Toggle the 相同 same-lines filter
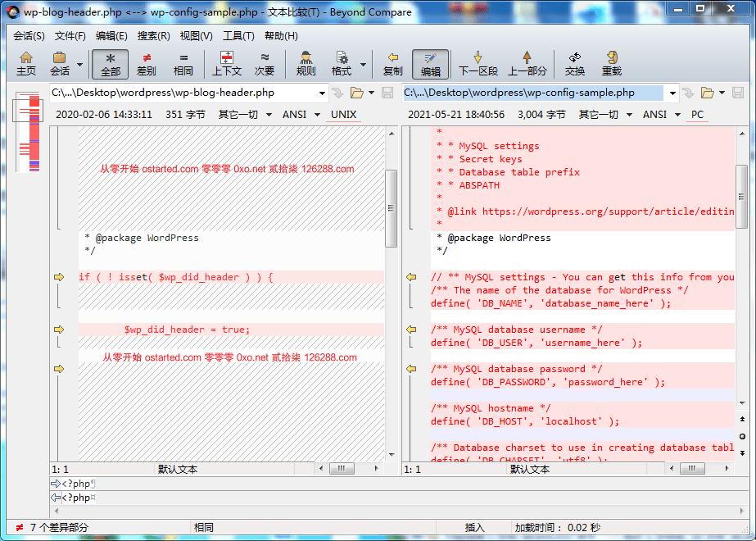Image resolution: width=756 pixels, height=541 pixels. click(x=183, y=64)
